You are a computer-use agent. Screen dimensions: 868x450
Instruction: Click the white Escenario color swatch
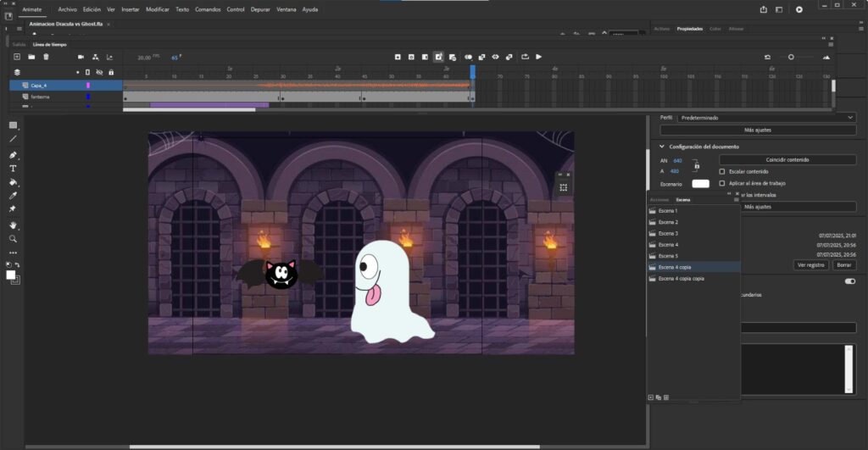700,183
